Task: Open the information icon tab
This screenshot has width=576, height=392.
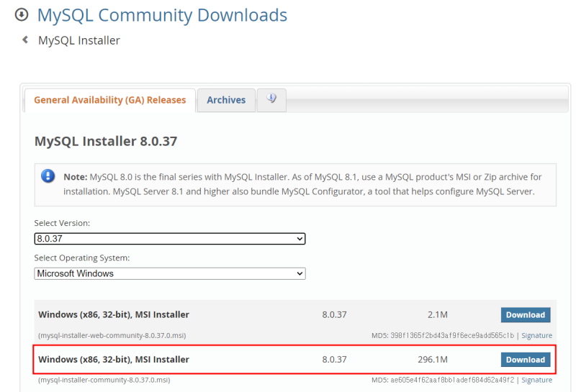Action: click(x=271, y=99)
